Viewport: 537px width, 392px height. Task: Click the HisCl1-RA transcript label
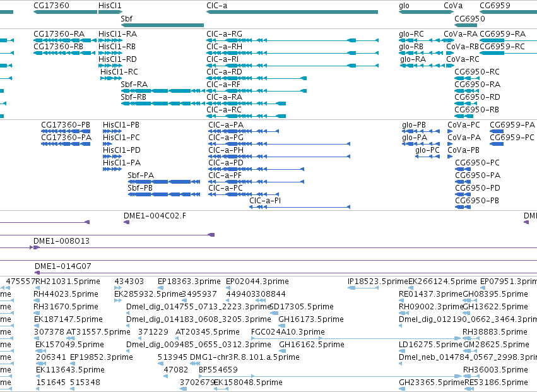click(117, 34)
